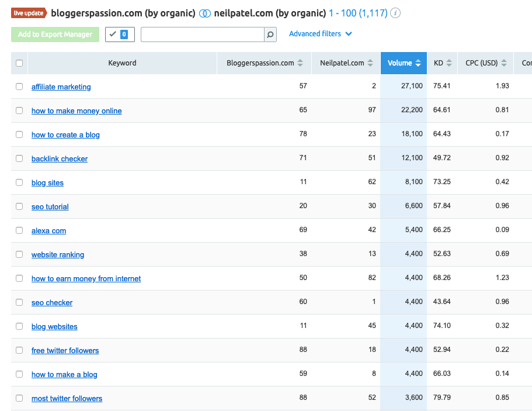Open the how to make a blog link

click(x=64, y=374)
